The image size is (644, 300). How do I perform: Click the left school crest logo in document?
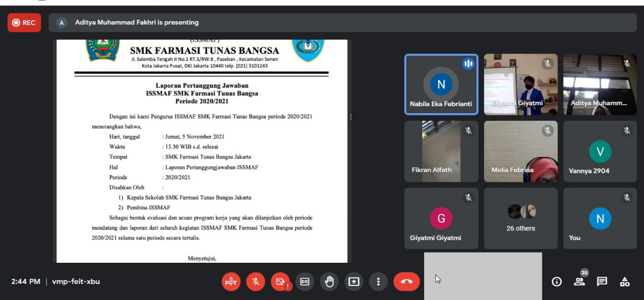[x=103, y=50]
